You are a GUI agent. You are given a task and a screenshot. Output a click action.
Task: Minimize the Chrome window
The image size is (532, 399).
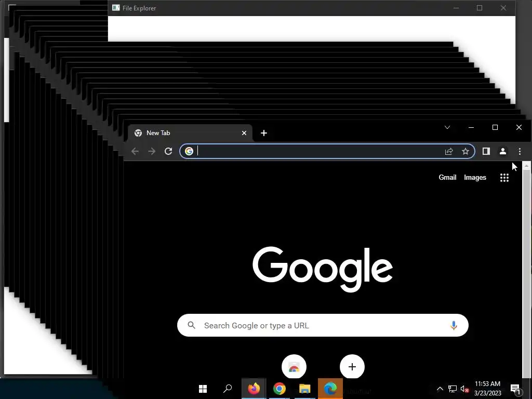(471, 127)
